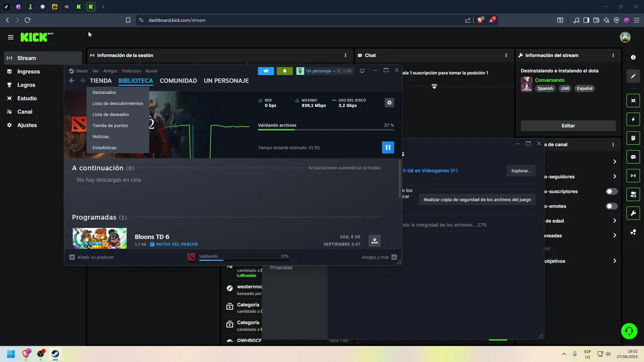Click the capture frame icon in right rail

click(x=633, y=101)
